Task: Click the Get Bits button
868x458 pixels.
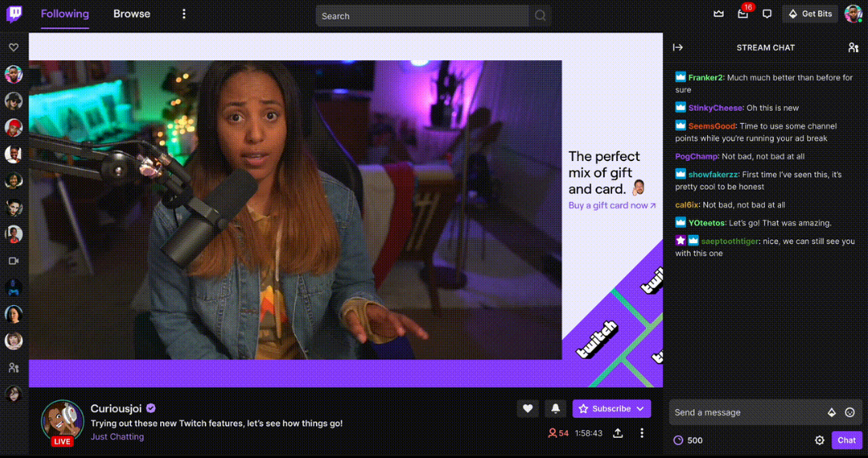Action: pyautogui.click(x=809, y=14)
